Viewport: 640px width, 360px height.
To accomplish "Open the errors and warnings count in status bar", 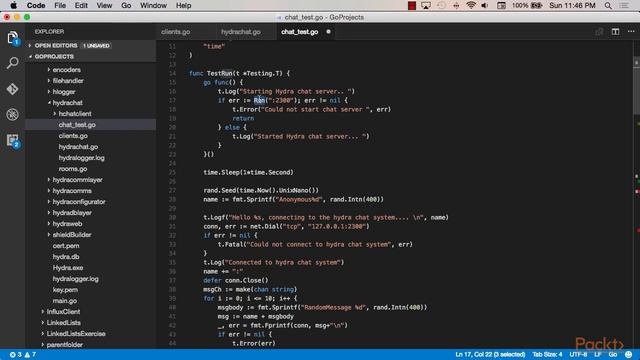I will point(23,354).
